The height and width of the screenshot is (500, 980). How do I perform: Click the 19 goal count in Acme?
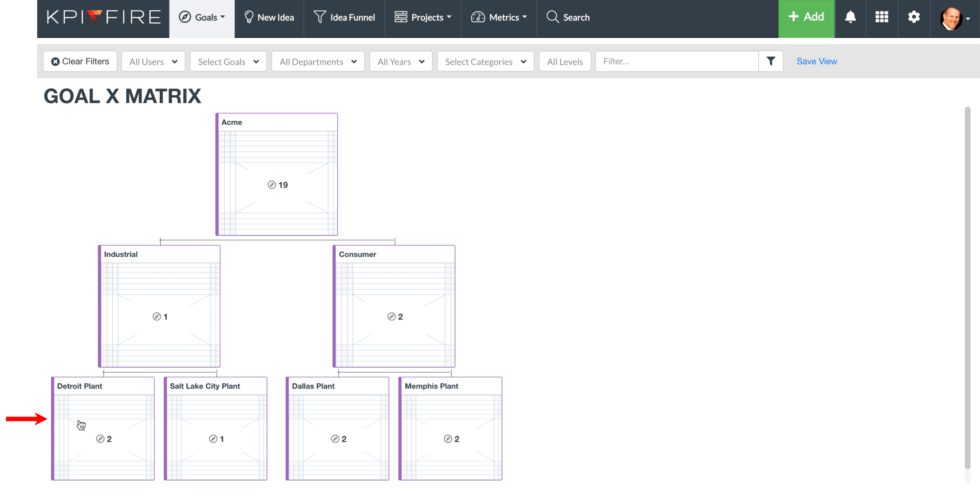(283, 185)
